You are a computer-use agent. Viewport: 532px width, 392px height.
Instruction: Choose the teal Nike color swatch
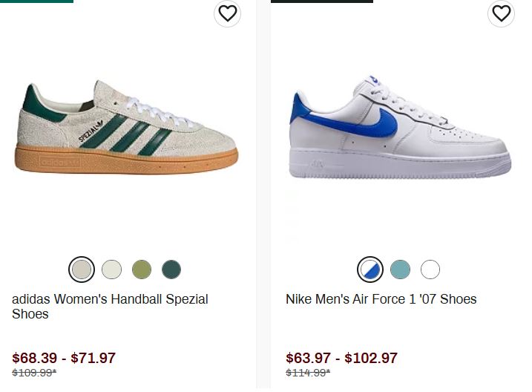pyautogui.click(x=400, y=269)
